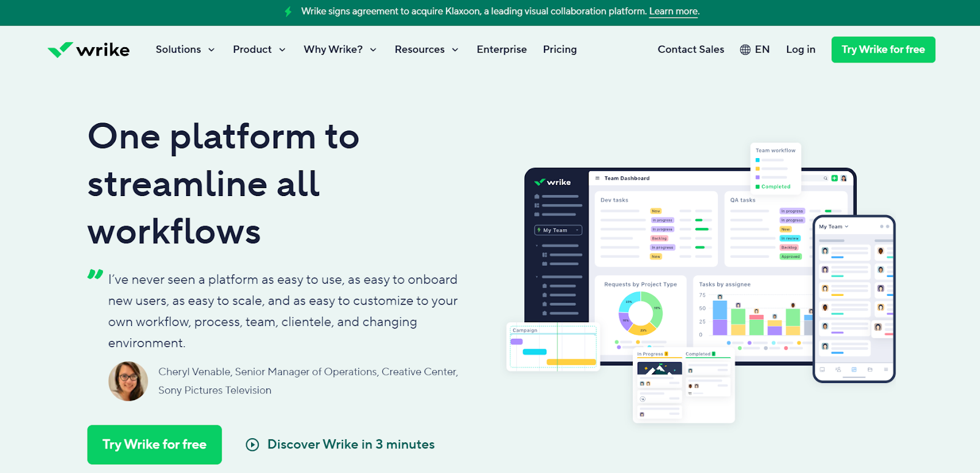The image size is (980, 473).
Task: Click Learn more in the Klaxoon announcement
Action: pos(674,12)
